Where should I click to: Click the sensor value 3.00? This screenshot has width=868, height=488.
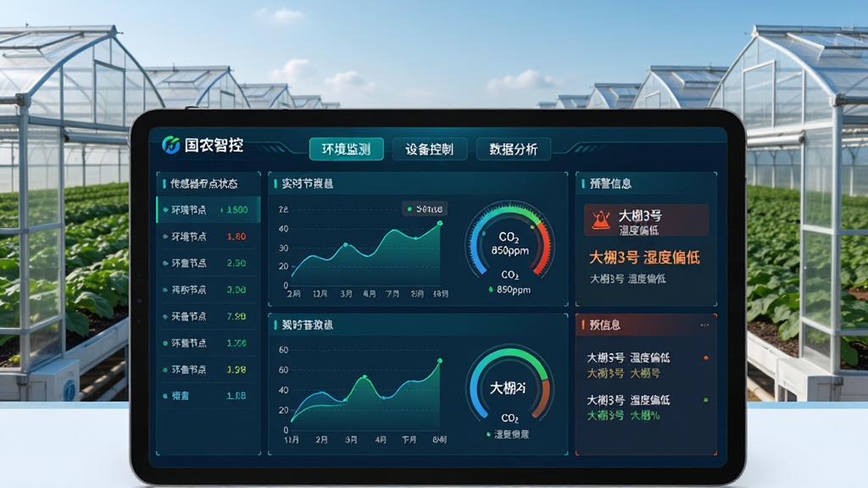coord(236,290)
